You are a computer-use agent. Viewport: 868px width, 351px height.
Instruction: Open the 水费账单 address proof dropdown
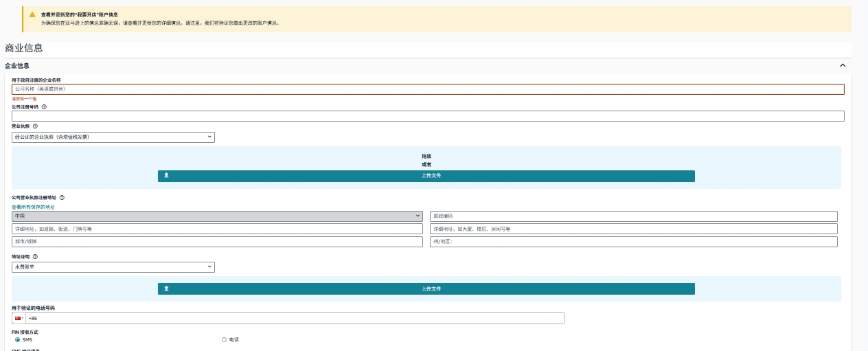click(113, 267)
